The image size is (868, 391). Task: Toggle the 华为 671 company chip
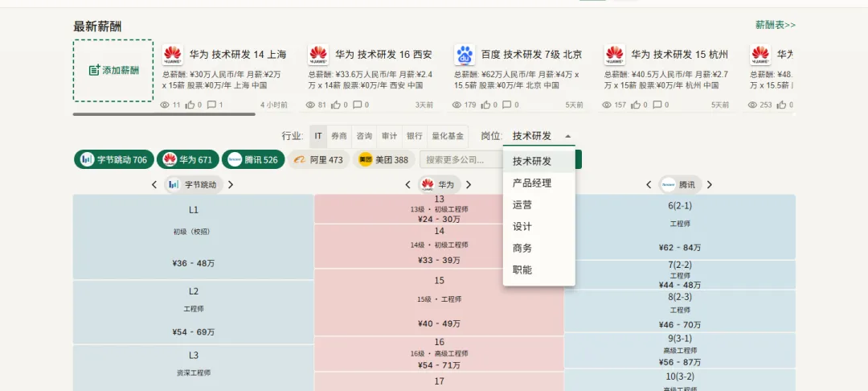pyautogui.click(x=187, y=159)
